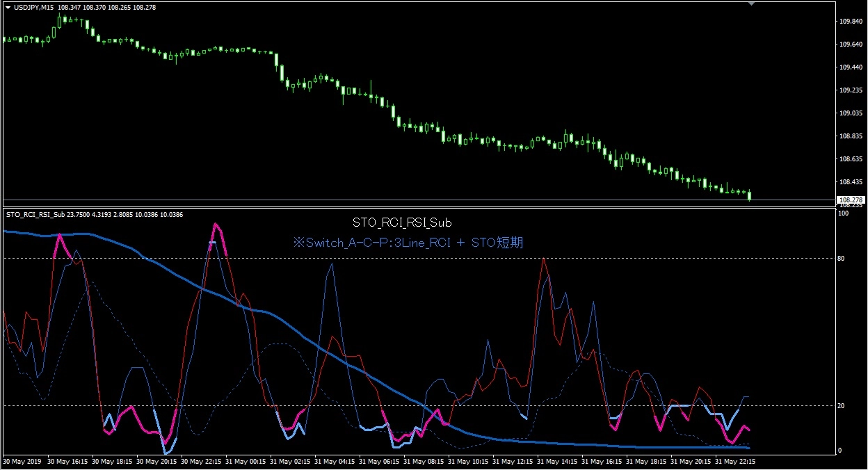Click the USDJPY,M15 symbol and OHLC text
This screenshot has width=868, height=470.
click(84, 7)
